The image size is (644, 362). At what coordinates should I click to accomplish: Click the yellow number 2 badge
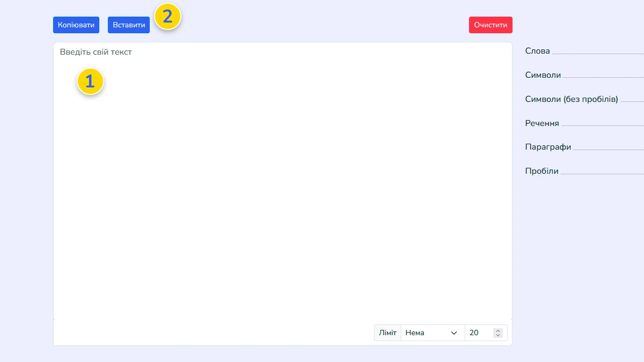[167, 17]
